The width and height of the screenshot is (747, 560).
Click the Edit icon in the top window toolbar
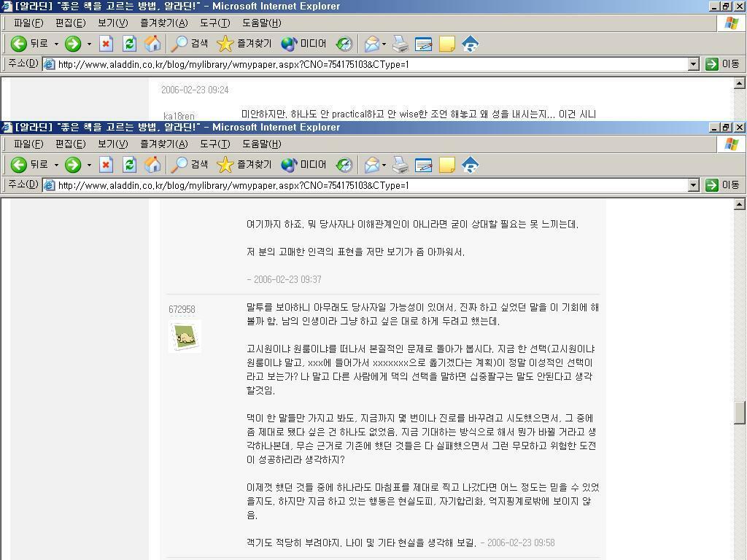tap(424, 44)
